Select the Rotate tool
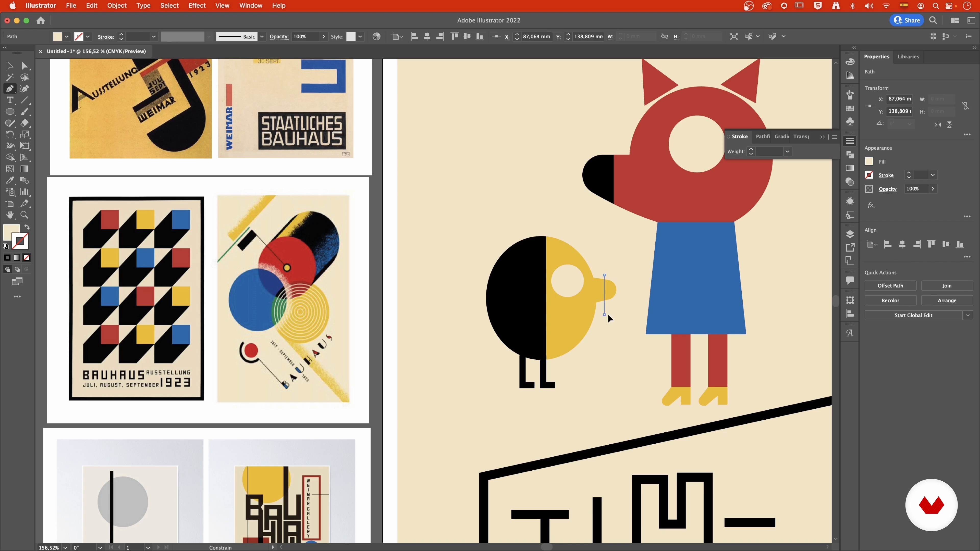 coord(10,135)
